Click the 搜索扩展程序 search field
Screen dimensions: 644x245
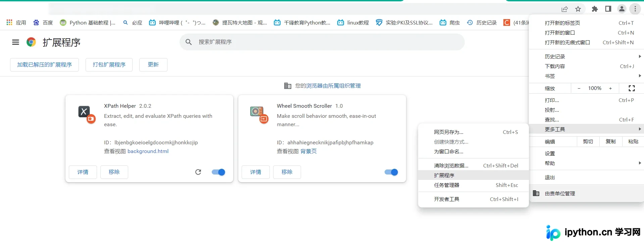coord(322,42)
